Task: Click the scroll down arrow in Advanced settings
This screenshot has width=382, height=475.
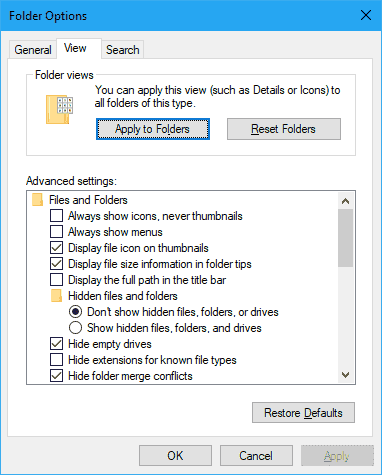Action: (346, 375)
